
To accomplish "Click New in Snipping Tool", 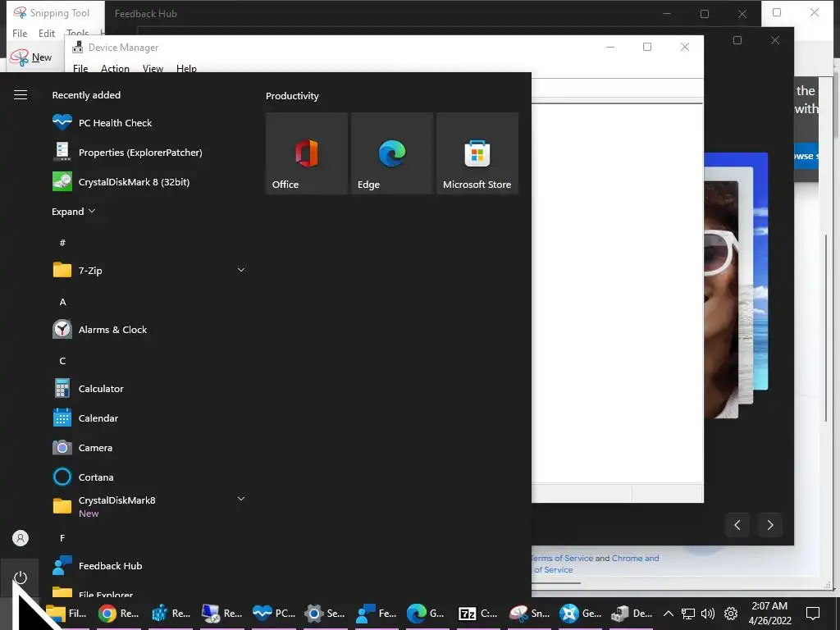I will (x=31, y=57).
